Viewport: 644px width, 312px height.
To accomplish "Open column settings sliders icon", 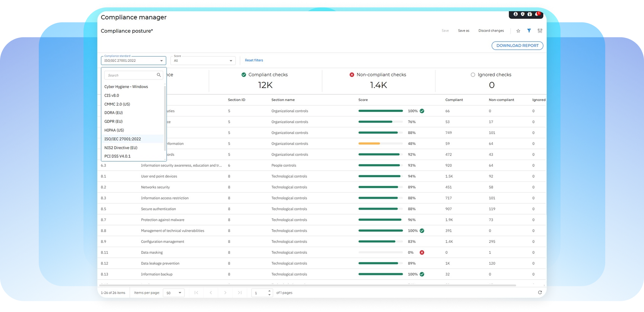I will [540, 31].
